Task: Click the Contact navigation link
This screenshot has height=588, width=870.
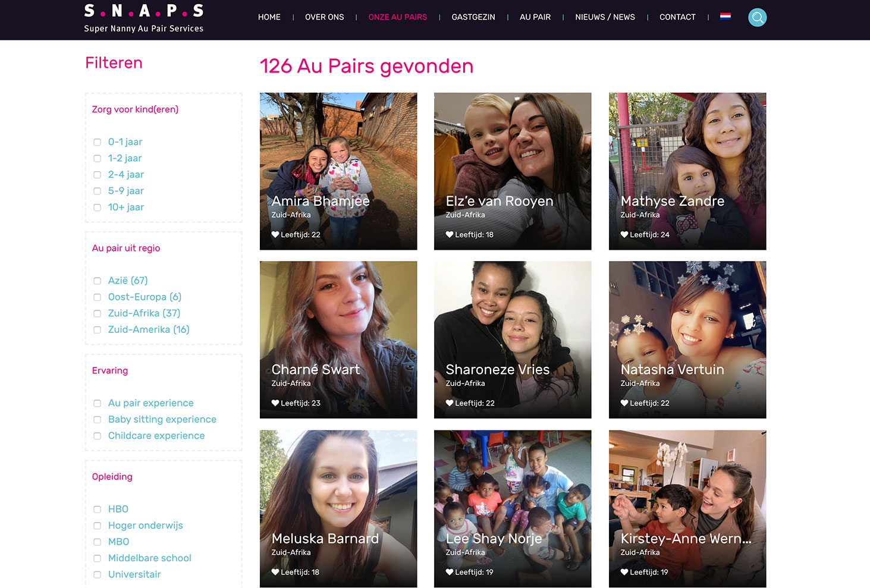Action: click(677, 17)
